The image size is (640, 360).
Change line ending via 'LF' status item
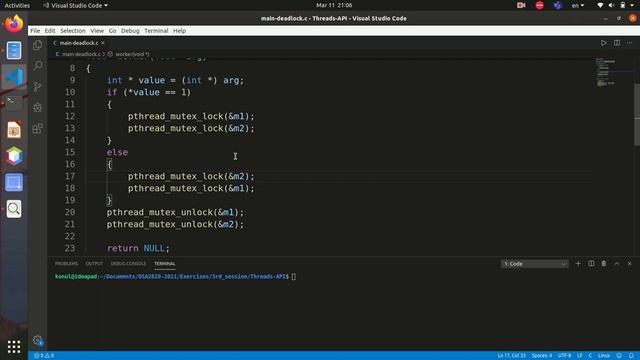[580, 356]
